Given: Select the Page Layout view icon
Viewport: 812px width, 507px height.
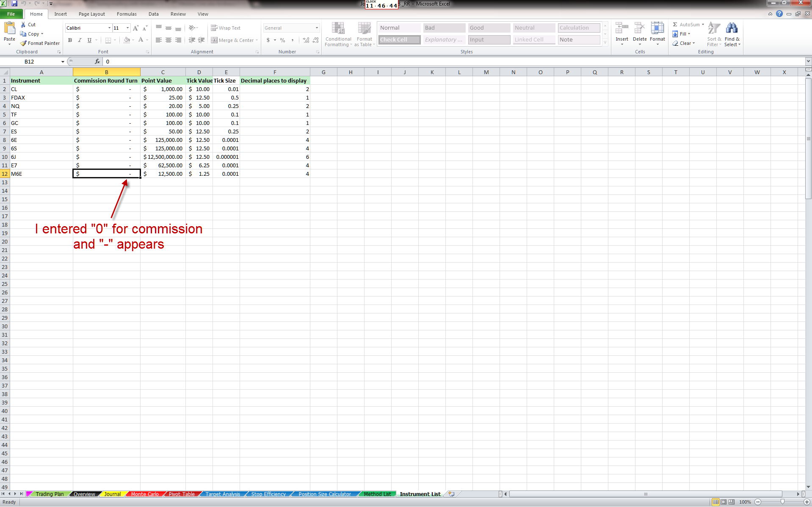Looking at the screenshot, I should [x=724, y=502].
